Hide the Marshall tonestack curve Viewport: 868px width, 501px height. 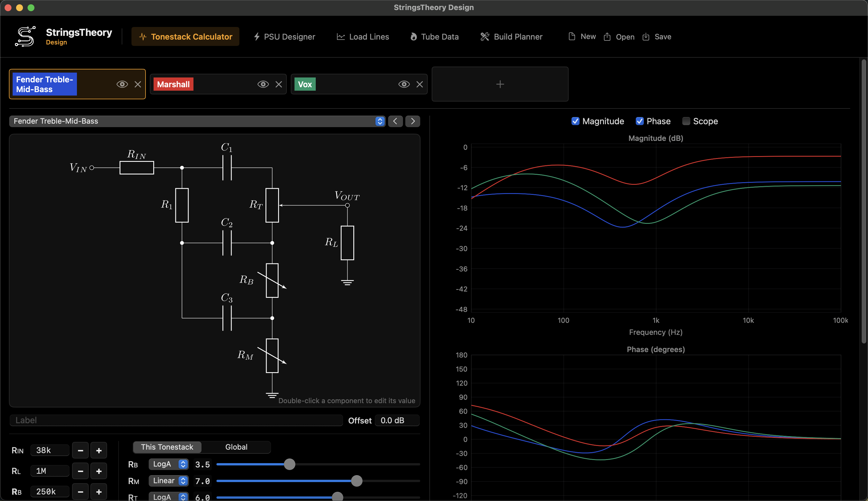point(263,84)
